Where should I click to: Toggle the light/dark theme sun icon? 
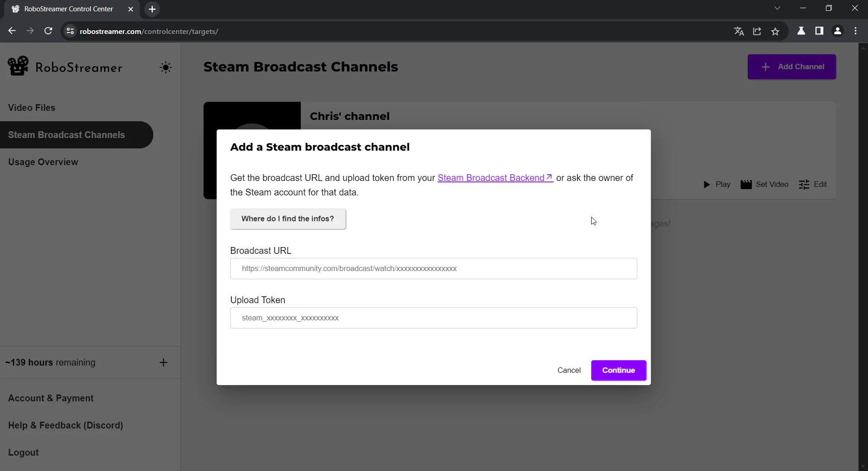(166, 67)
